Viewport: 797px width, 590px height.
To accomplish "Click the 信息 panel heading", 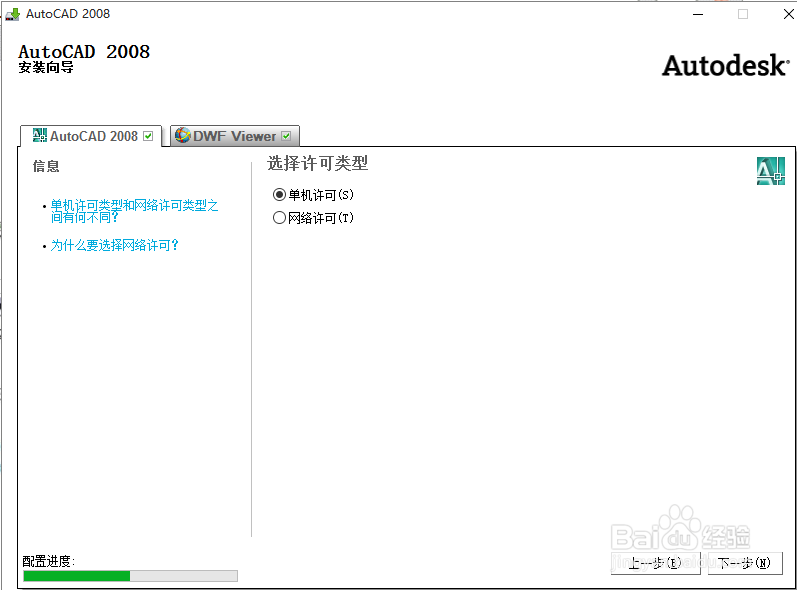I will point(46,166).
